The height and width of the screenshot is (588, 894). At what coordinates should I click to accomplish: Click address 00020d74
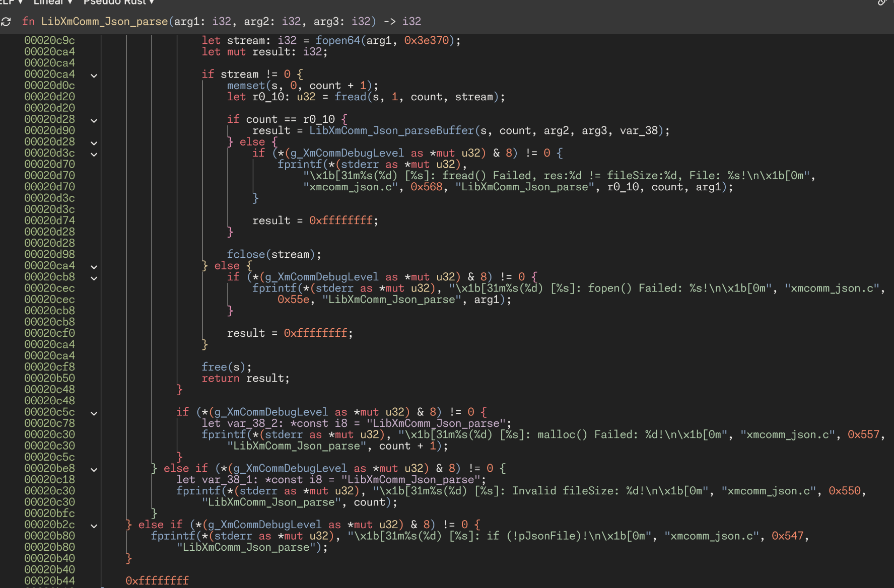[x=49, y=220]
